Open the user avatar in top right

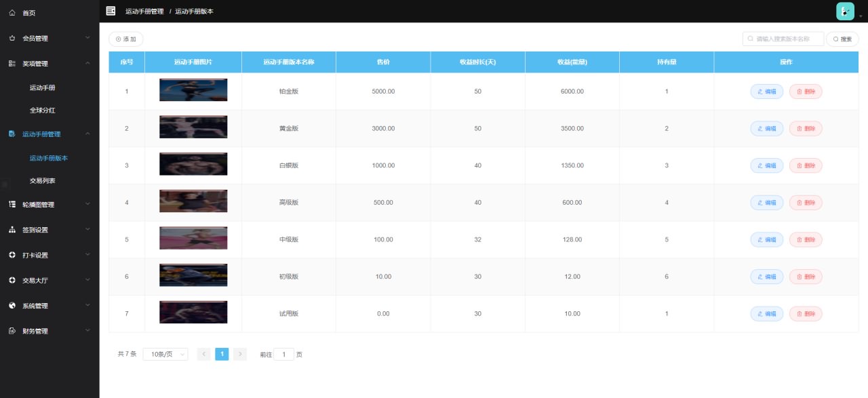coord(845,11)
